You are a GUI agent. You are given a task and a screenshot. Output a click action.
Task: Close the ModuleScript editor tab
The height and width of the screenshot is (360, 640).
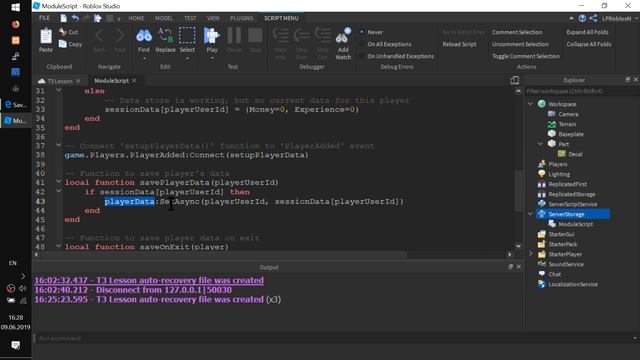(x=134, y=80)
